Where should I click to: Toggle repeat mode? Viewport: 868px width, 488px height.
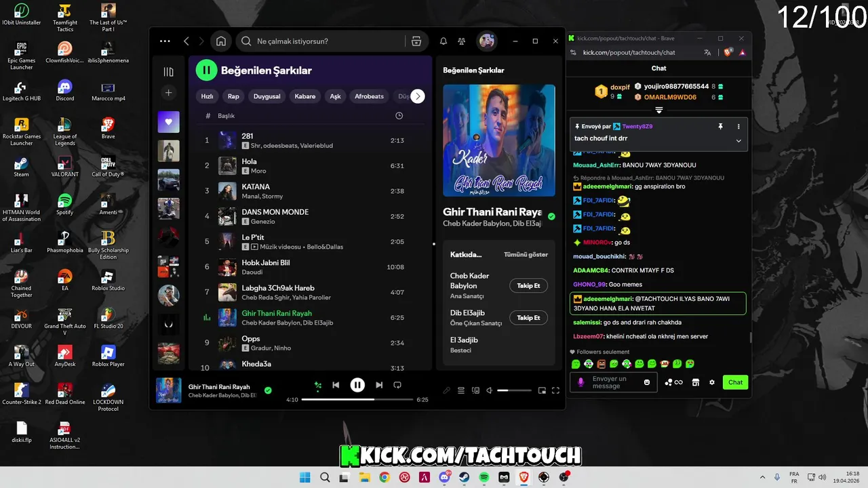click(x=397, y=385)
